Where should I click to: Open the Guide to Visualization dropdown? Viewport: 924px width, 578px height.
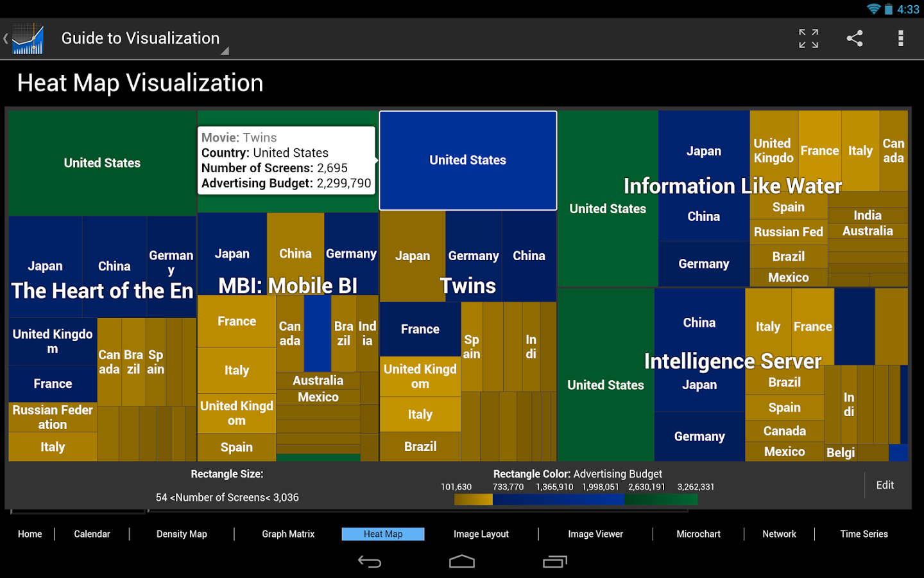click(x=145, y=39)
